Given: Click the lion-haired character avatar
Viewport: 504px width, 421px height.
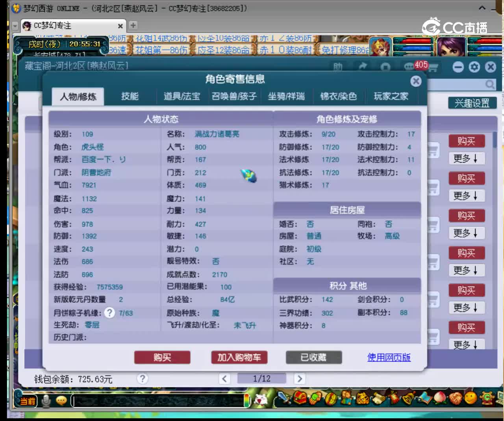Looking at the screenshot, I should (x=380, y=47).
